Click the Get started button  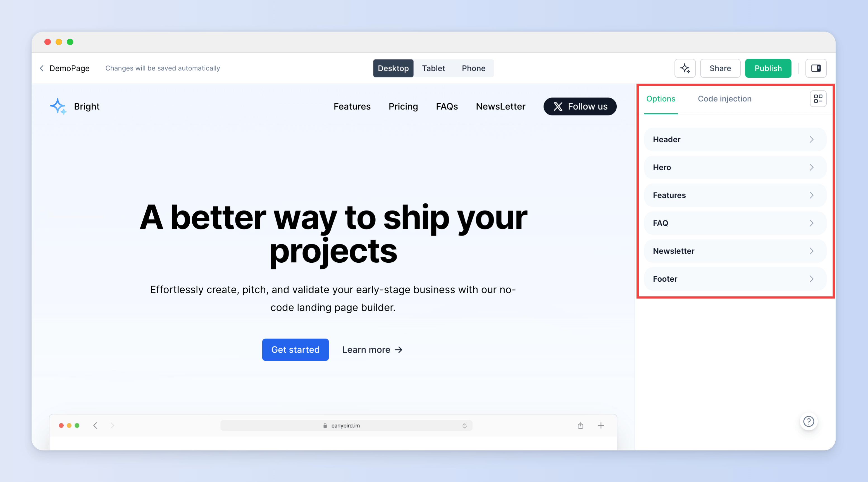point(295,350)
